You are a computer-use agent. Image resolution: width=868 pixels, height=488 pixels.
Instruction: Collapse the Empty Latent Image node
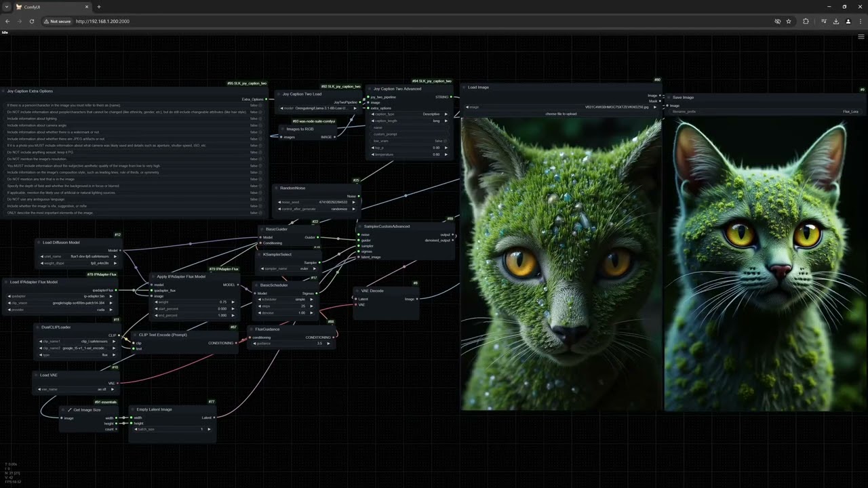pos(132,409)
